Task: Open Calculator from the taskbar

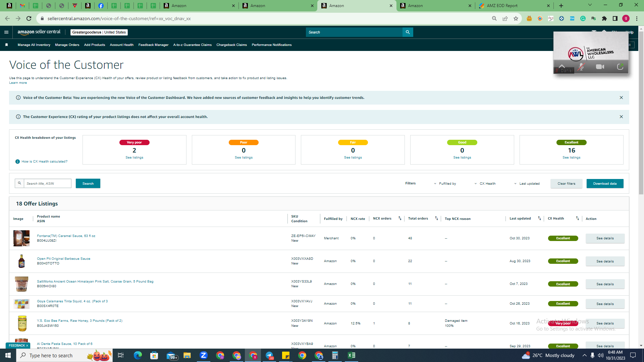Action: [x=335, y=355]
